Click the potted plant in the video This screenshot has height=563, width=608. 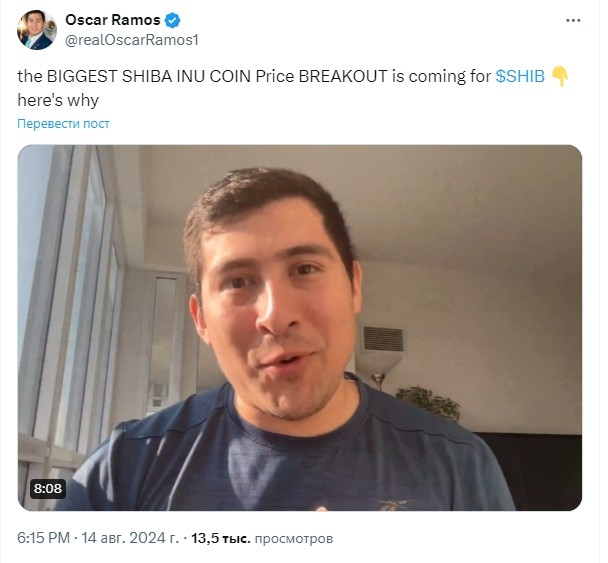click(x=428, y=403)
